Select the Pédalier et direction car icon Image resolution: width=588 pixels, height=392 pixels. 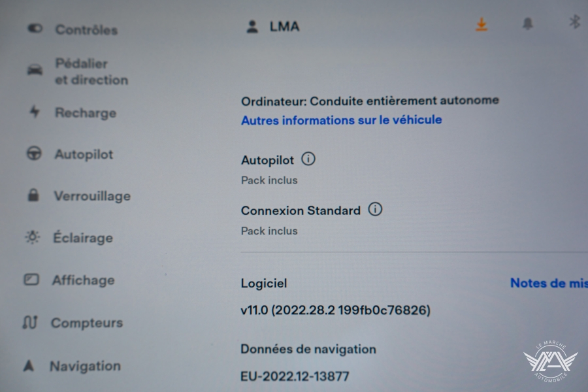[x=35, y=70]
